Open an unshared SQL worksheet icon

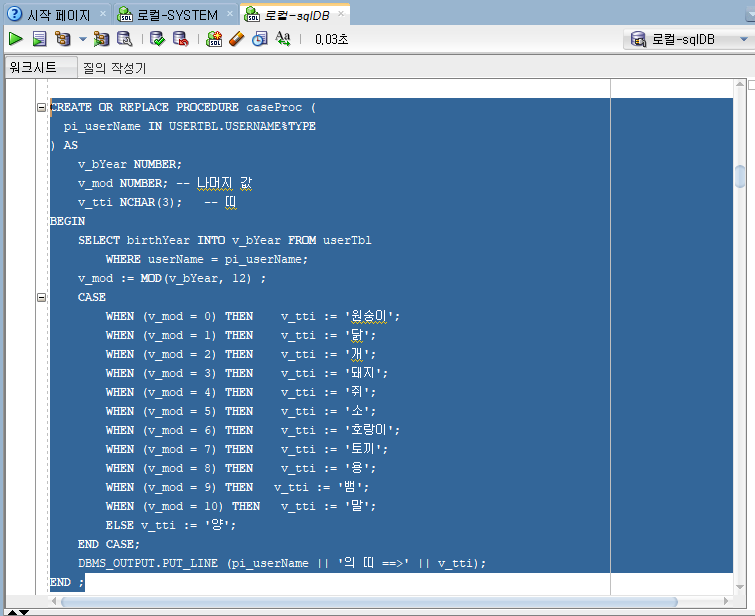point(214,39)
